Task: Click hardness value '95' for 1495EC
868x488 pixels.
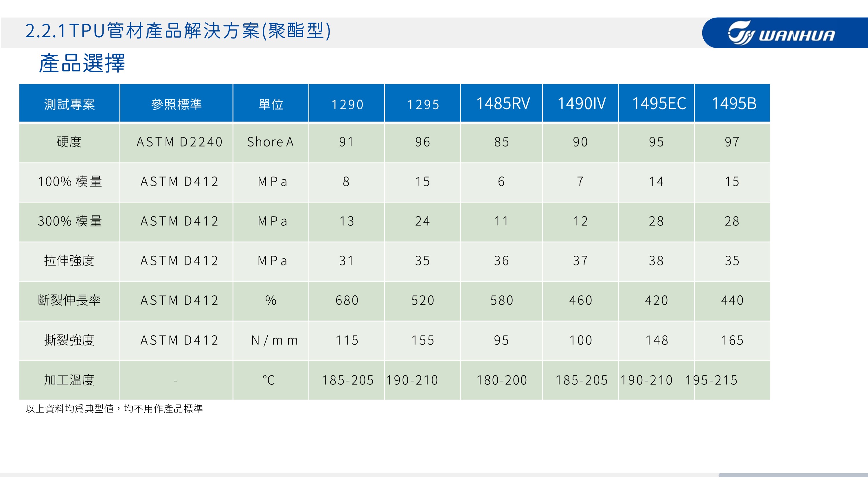Action: (x=656, y=142)
